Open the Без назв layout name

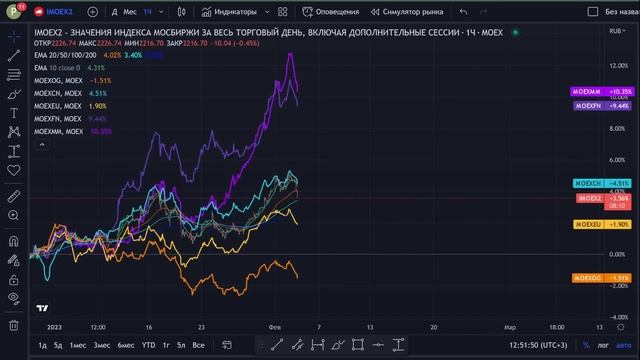click(x=622, y=12)
